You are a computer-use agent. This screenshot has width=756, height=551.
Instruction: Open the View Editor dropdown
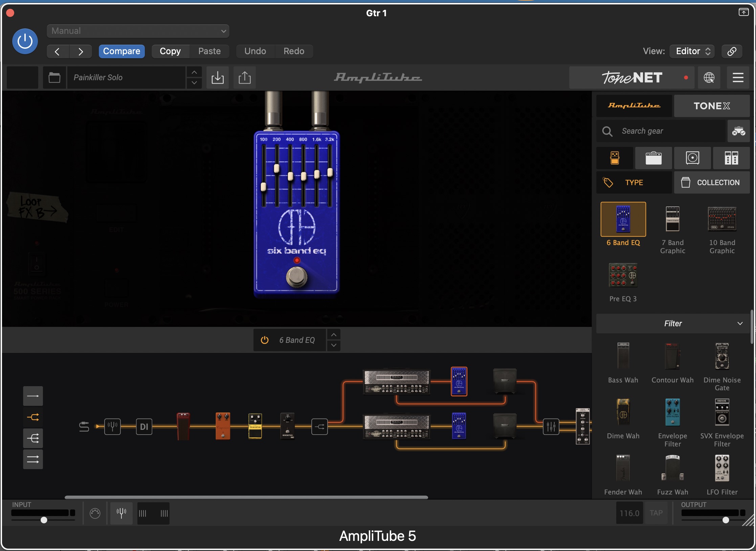pyautogui.click(x=692, y=51)
